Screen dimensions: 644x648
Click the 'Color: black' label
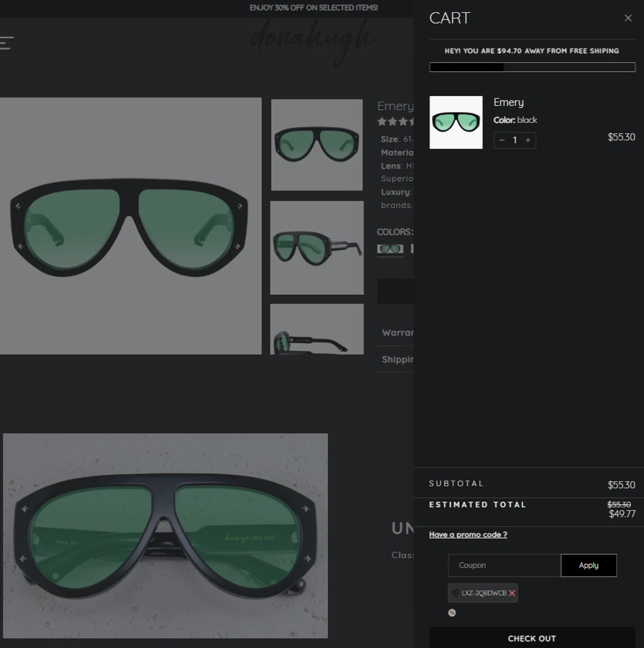pyautogui.click(x=515, y=120)
